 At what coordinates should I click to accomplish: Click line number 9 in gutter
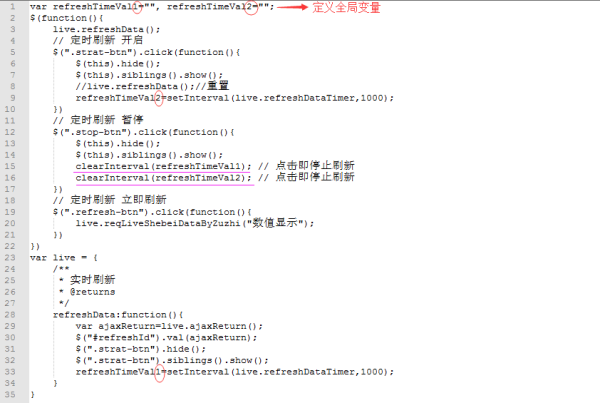click(x=13, y=98)
